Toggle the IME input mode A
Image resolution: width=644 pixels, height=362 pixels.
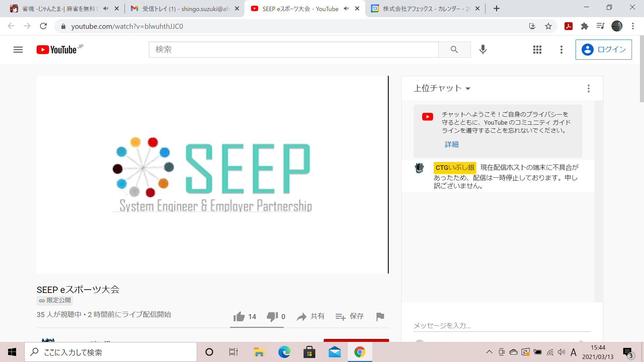(574, 352)
